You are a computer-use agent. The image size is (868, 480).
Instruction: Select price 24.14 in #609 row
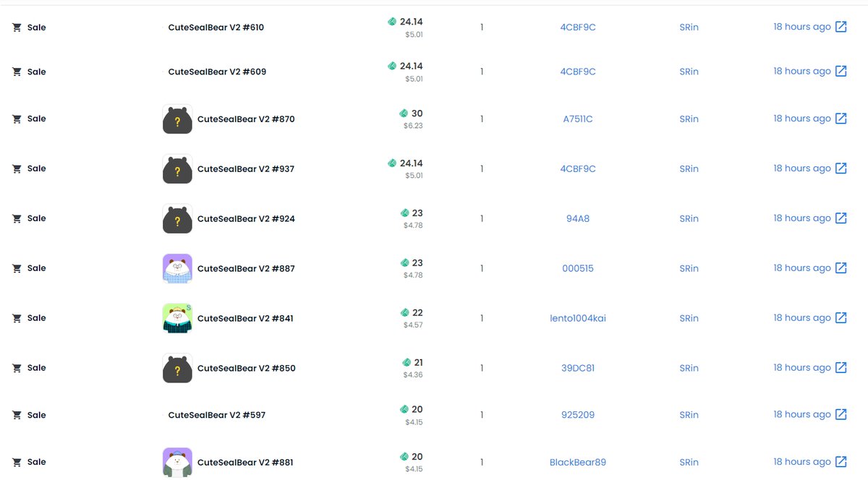tap(411, 66)
